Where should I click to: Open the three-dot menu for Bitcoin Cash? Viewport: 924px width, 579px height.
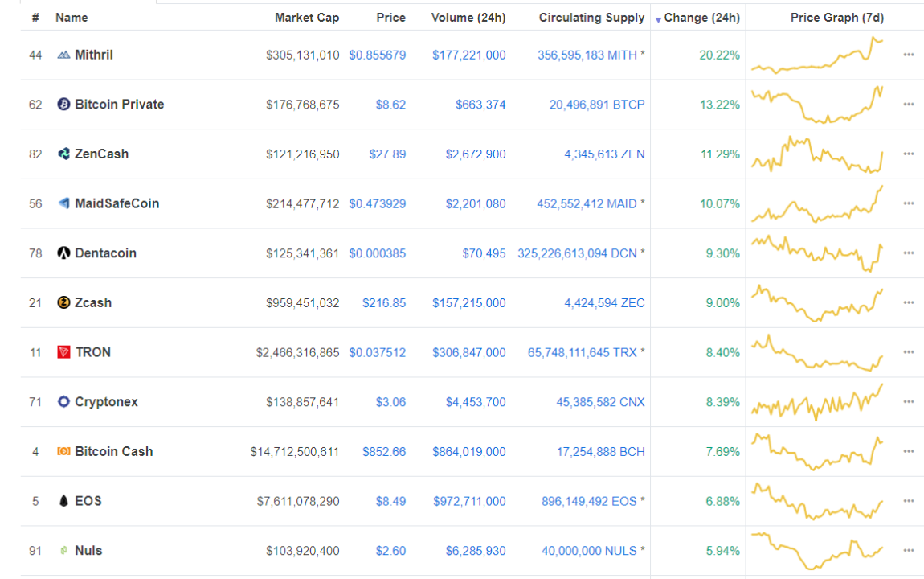click(908, 451)
